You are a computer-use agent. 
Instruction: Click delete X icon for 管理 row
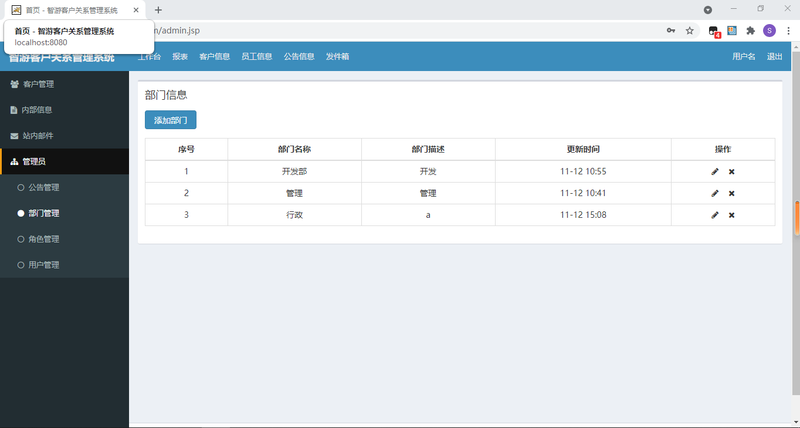click(x=732, y=193)
